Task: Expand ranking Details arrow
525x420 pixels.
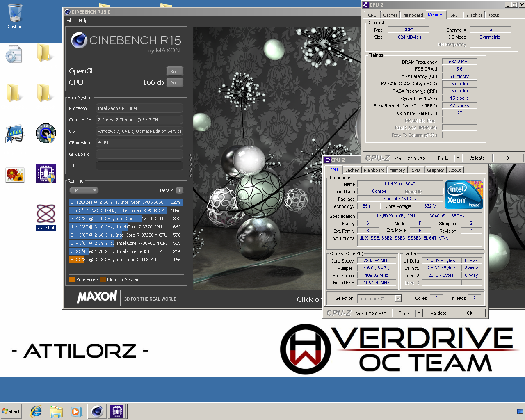Action: (x=179, y=190)
